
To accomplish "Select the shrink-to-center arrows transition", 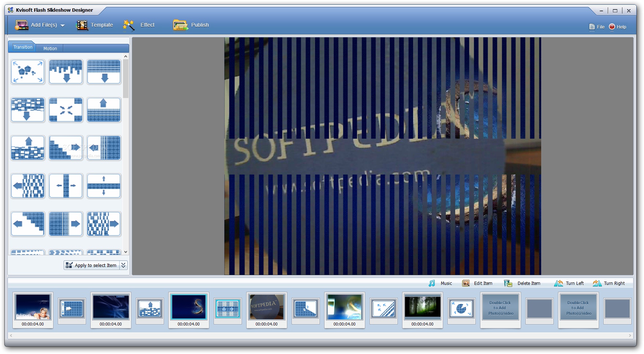I will (x=66, y=110).
